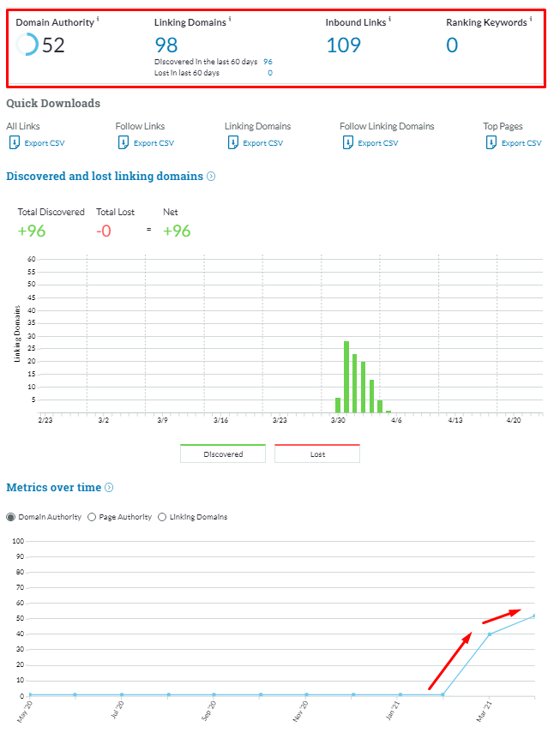Export CSV for Follow Linking Domains
This screenshot has width=560, height=733.
click(378, 143)
